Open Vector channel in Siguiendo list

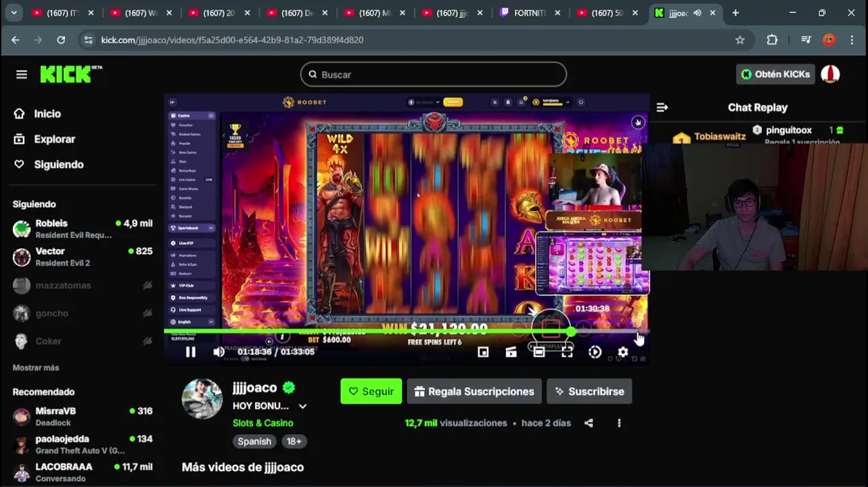click(83, 256)
